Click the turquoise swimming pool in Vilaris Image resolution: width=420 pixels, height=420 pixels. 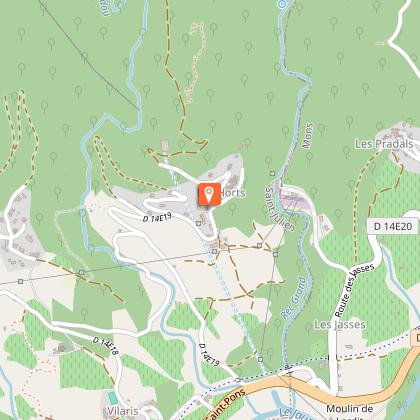click(x=113, y=398)
